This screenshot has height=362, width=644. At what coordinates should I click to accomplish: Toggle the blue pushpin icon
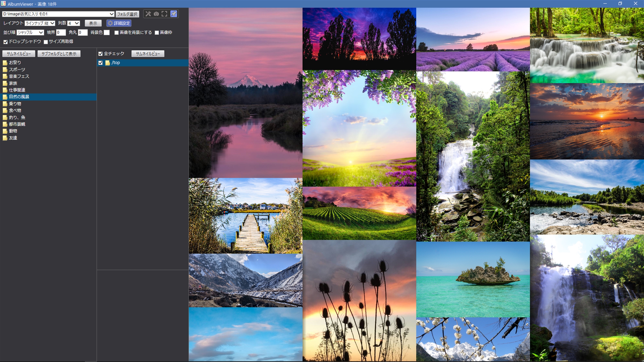click(x=173, y=14)
